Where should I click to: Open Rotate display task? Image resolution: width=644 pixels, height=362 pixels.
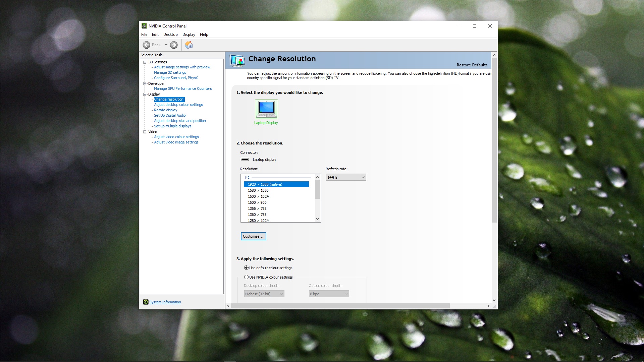[x=166, y=110]
